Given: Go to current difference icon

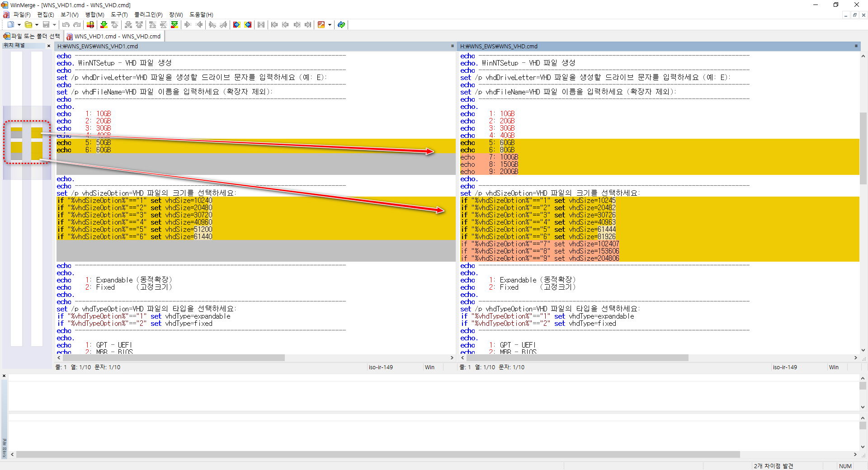Looking at the screenshot, I should (164, 25).
